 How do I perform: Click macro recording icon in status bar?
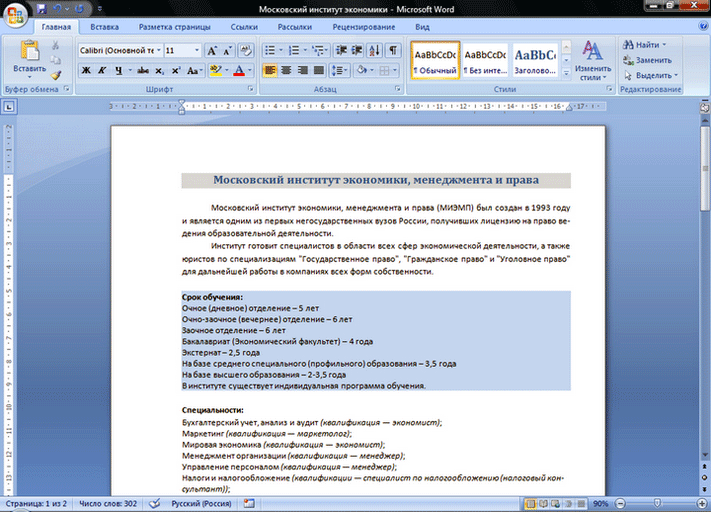(249, 503)
